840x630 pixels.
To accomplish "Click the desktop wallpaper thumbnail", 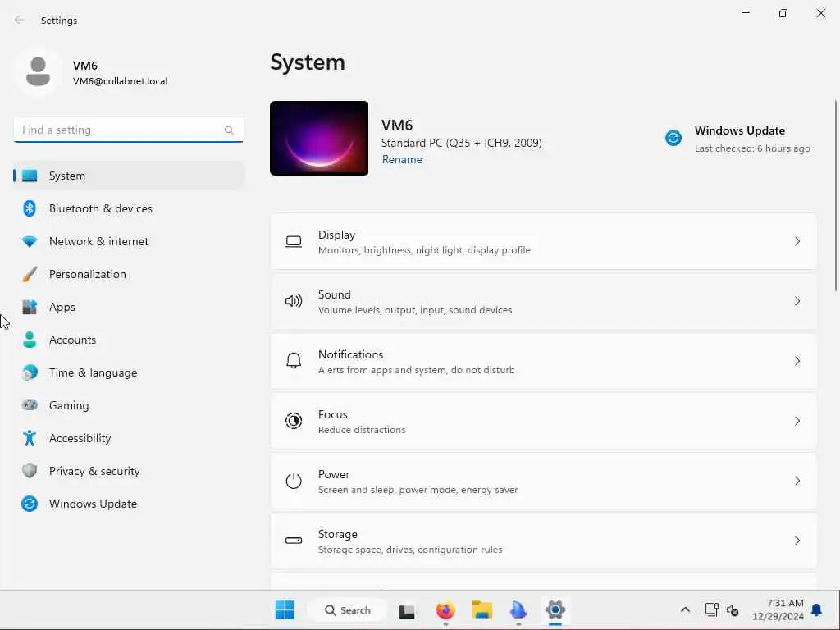I will [x=319, y=138].
